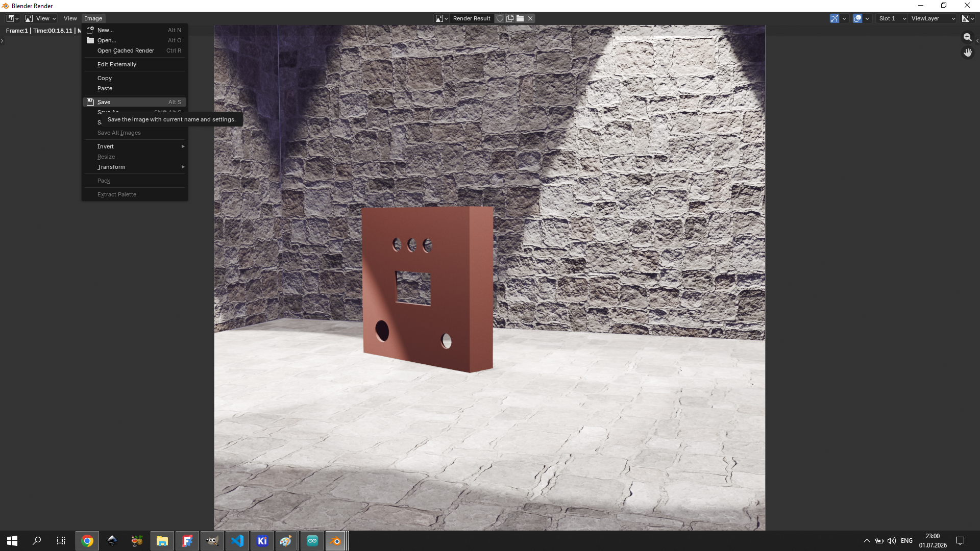Choose New... in the Image menu

135,30
